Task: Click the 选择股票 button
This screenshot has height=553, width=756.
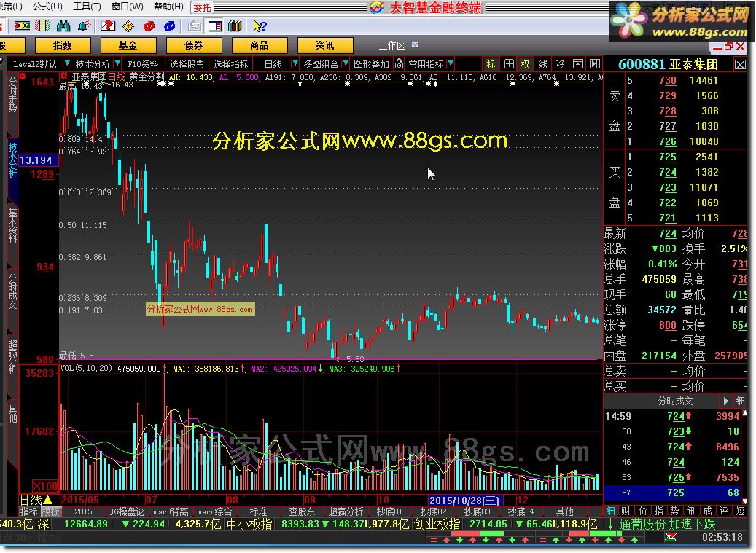Action: pyautogui.click(x=187, y=64)
